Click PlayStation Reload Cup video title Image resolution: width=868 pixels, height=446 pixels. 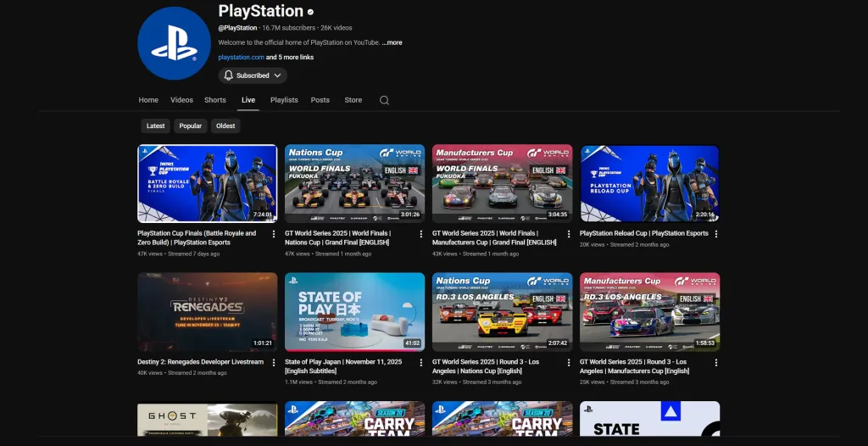[x=644, y=233]
